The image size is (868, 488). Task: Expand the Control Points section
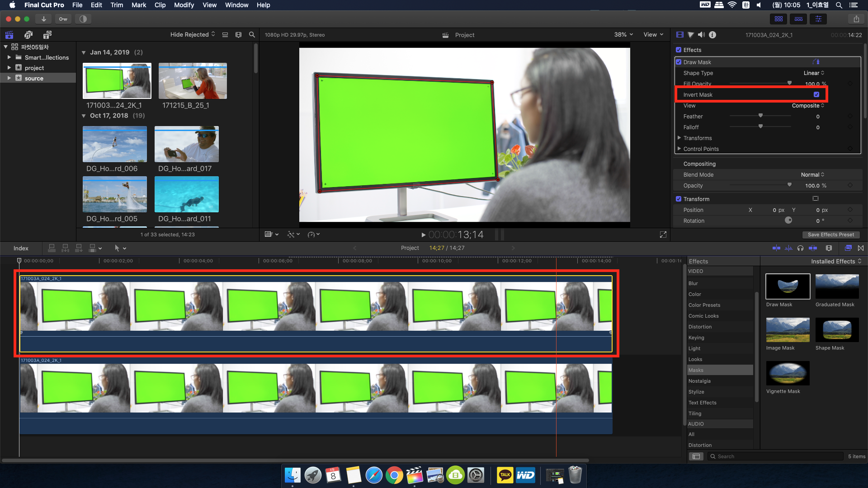coord(679,149)
